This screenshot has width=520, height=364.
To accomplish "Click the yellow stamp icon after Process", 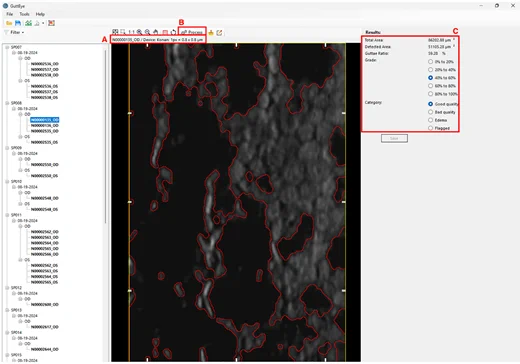I will pyautogui.click(x=211, y=32).
